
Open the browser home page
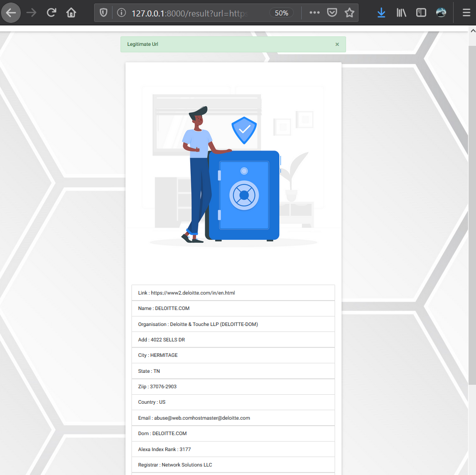click(71, 13)
